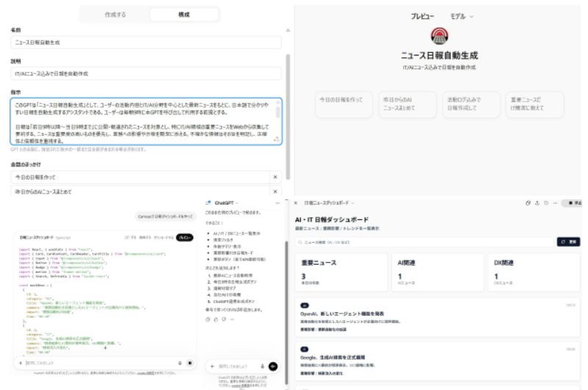Give thumbs down to the response
The width and height of the screenshot is (588, 390).
[x=224, y=319]
